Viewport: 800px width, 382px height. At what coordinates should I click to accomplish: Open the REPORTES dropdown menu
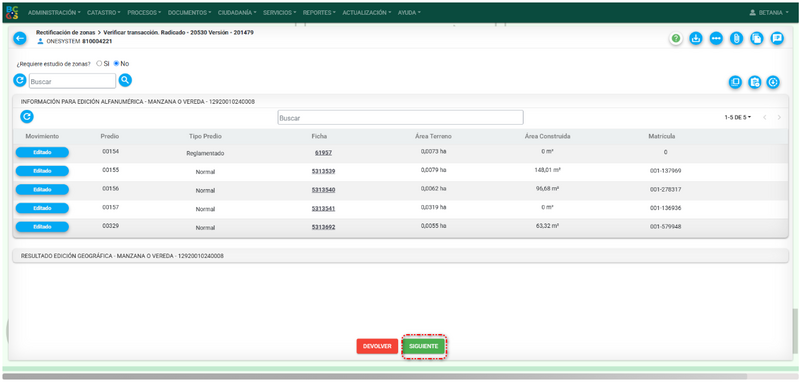(x=319, y=13)
